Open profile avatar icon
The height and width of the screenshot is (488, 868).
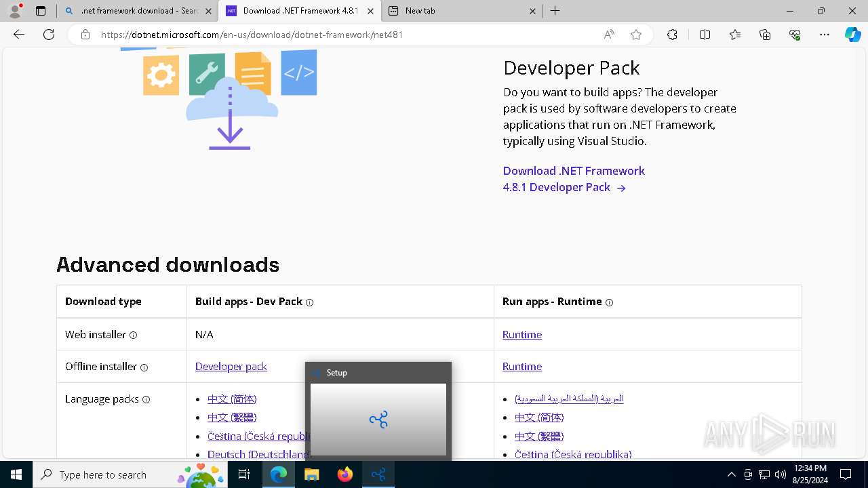[15, 11]
